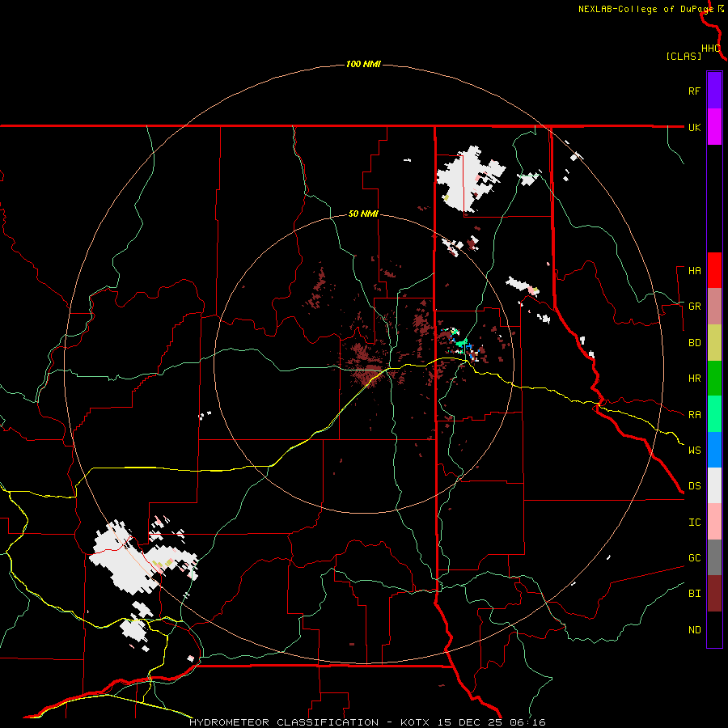
Task: Click the pink IC legend swatch
Action: [x=714, y=522]
